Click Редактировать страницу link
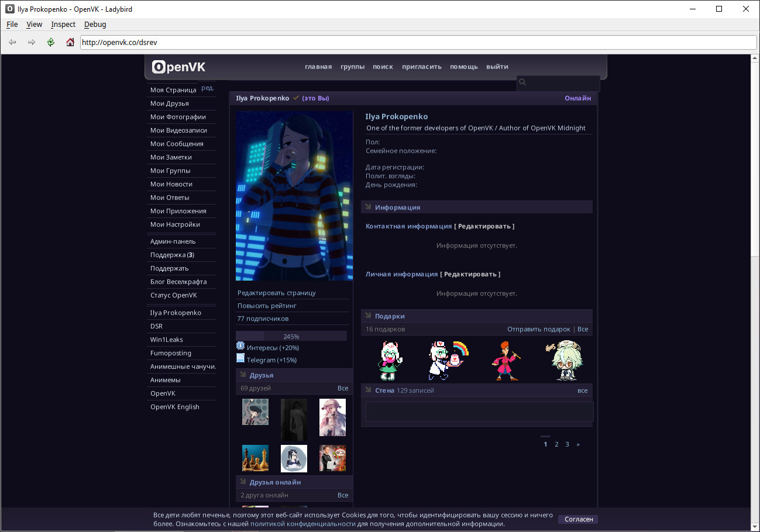760x532 pixels. [x=276, y=293]
